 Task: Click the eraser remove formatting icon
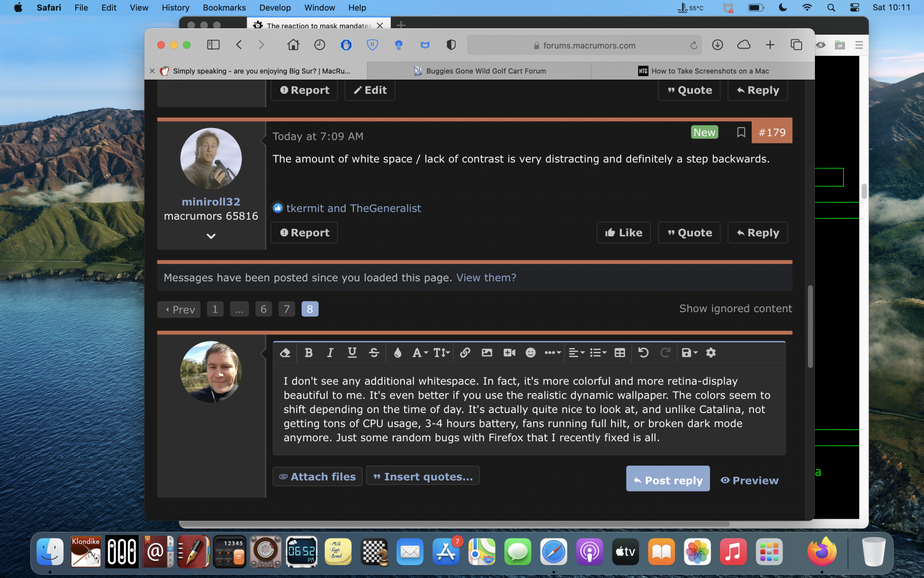285,353
